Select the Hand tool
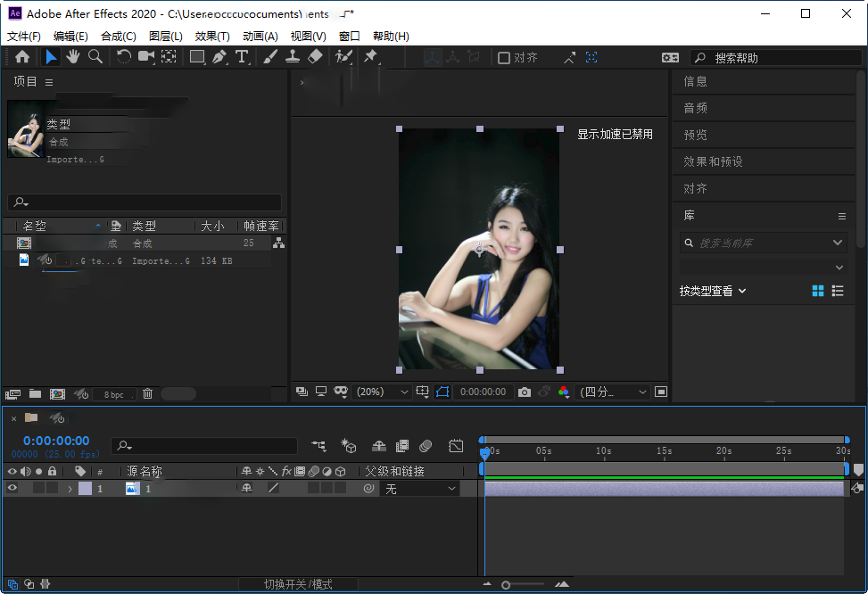868x594 pixels. [72, 56]
